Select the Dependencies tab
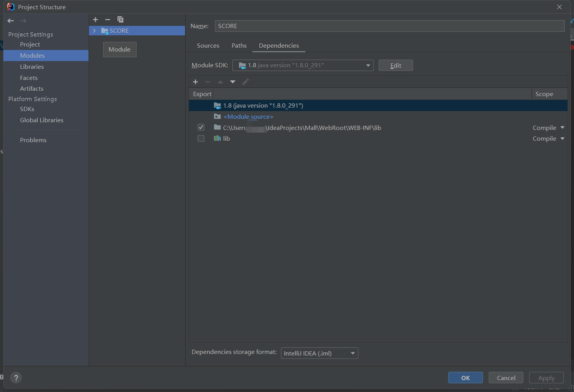 (279, 46)
